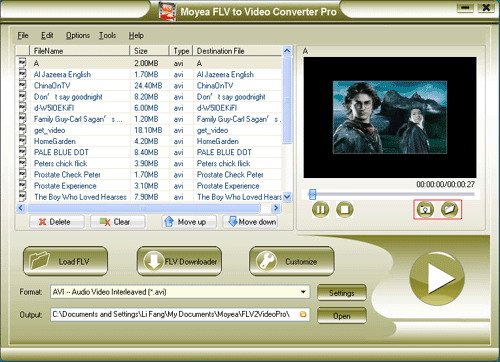Click the 24.40MB size cell
The width and height of the screenshot is (500, 362).
tap(148, 86)
